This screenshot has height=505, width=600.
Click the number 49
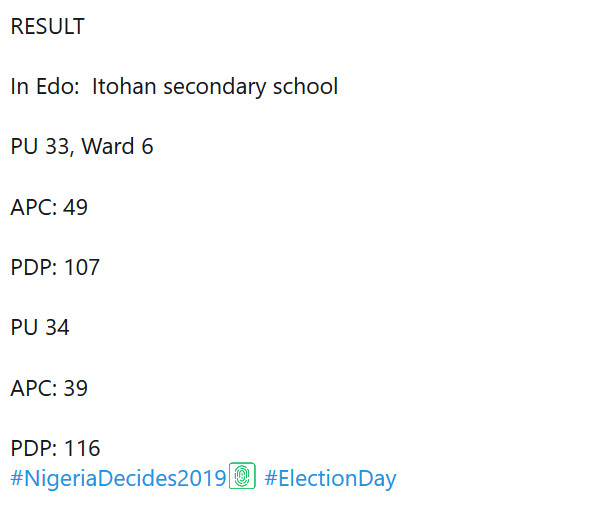click(75, 208)
